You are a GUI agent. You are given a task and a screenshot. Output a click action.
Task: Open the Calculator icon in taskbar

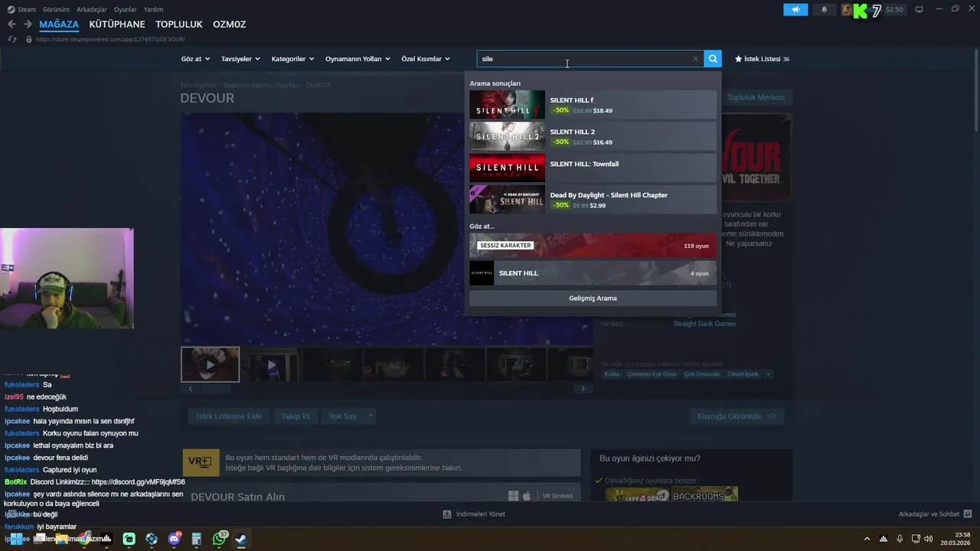[x=196, y=539]
